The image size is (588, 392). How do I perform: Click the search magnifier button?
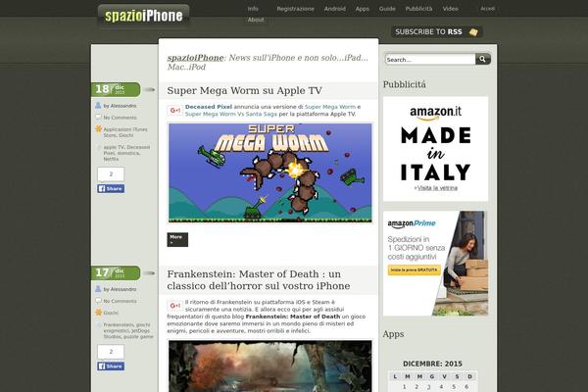pos(483,59)
